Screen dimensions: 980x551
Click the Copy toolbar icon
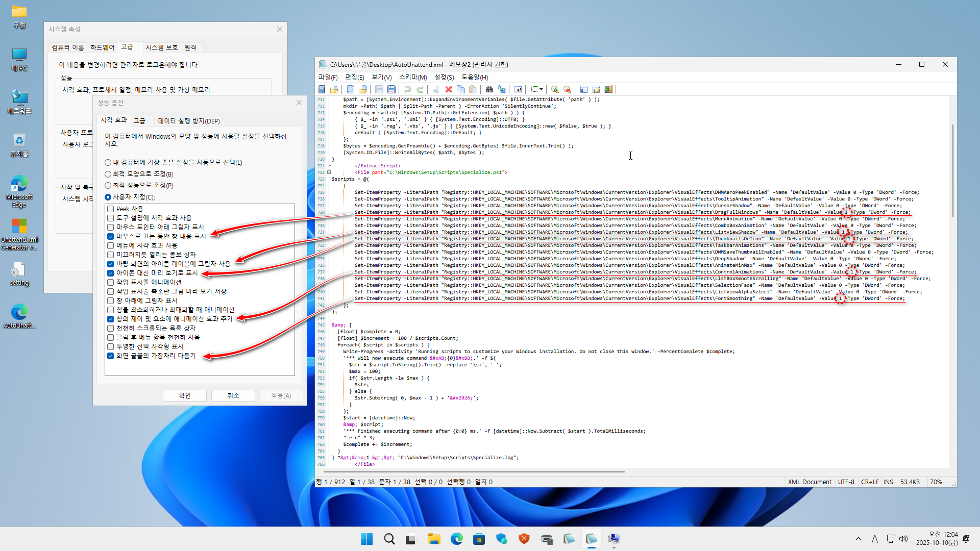[x=461, y=89]
